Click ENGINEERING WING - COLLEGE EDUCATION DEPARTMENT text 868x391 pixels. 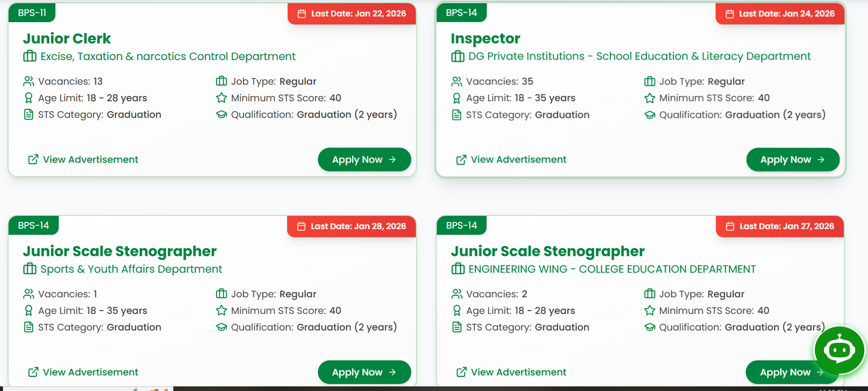[x=612, y=269]
